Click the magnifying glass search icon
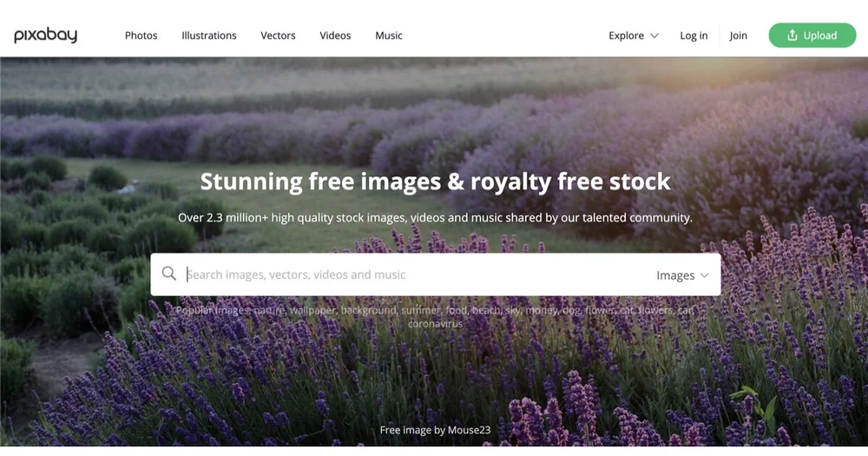 pyautogui.click(x=169, y=273)
